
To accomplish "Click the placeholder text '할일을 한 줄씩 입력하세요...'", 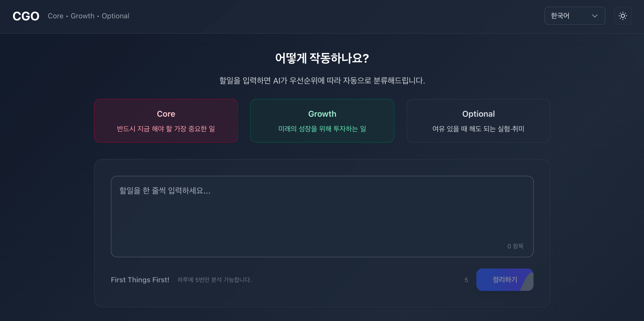I will click(x=165, y=191).
